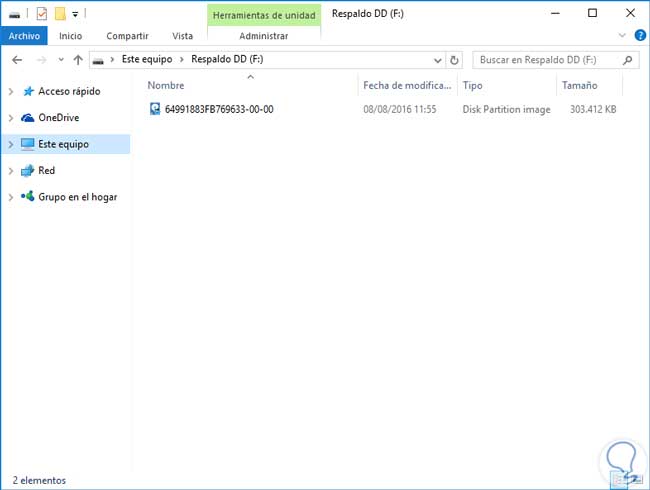Click the disk image file icon
This screenshot has height=490, width=650.
pos(155,109)
